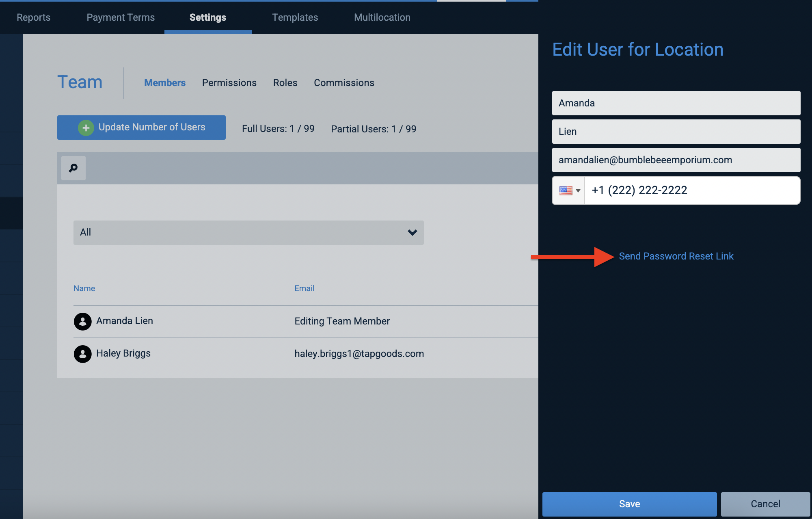View the Commissions sub-tab
Image resolution: width=812 pixels, height=519 pixels.
tap(344, 83)
